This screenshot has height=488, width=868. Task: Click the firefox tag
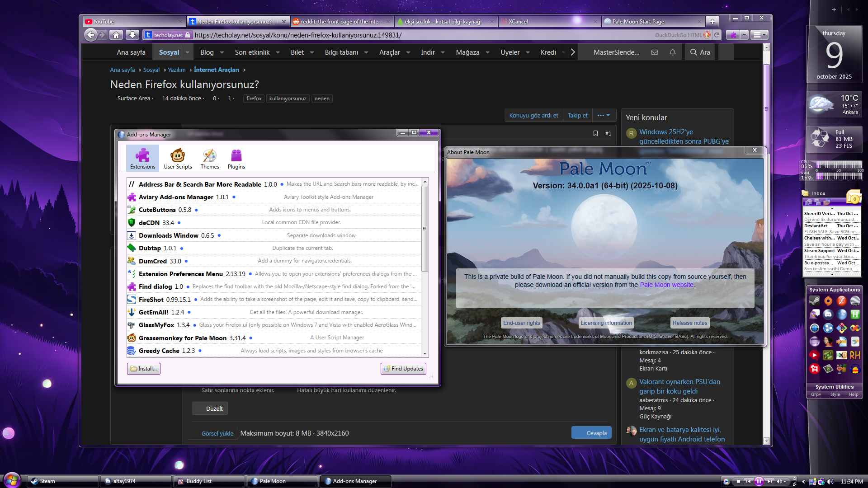click(x=254, y=99)
